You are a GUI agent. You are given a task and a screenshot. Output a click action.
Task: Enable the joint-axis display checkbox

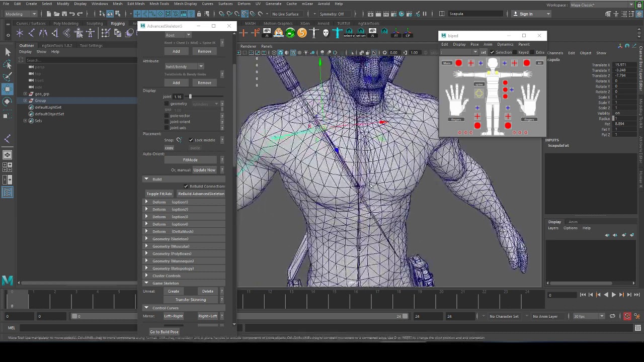pos(167,128)
